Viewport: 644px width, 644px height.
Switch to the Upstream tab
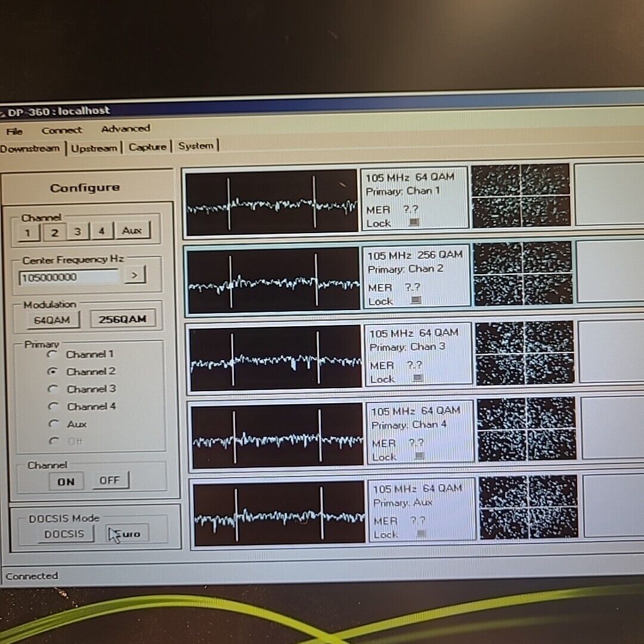94,148
